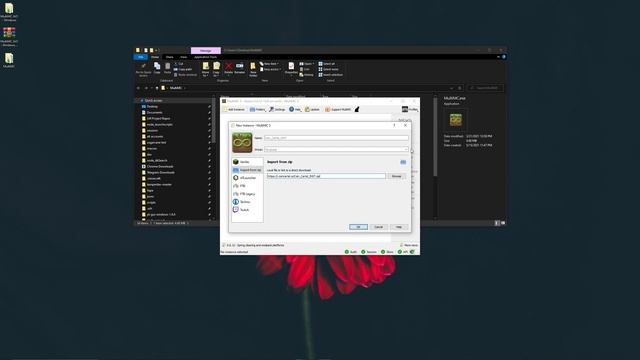Click the zip URL input field
The image size is (640, 360).
(326, 176)
